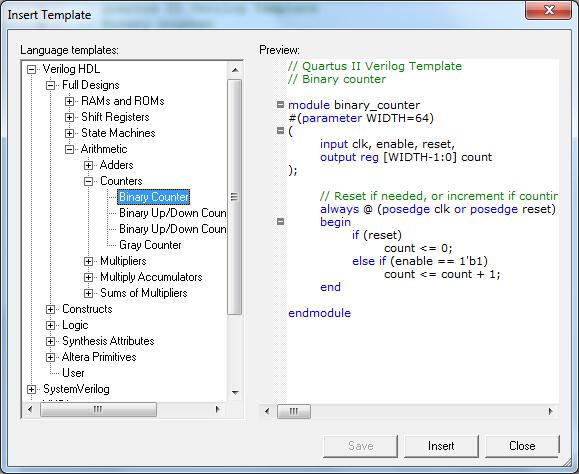Select the Altera Primitives label
Image resolution: width=579 pixels, height=474 pixels.
tap(99, 357)
